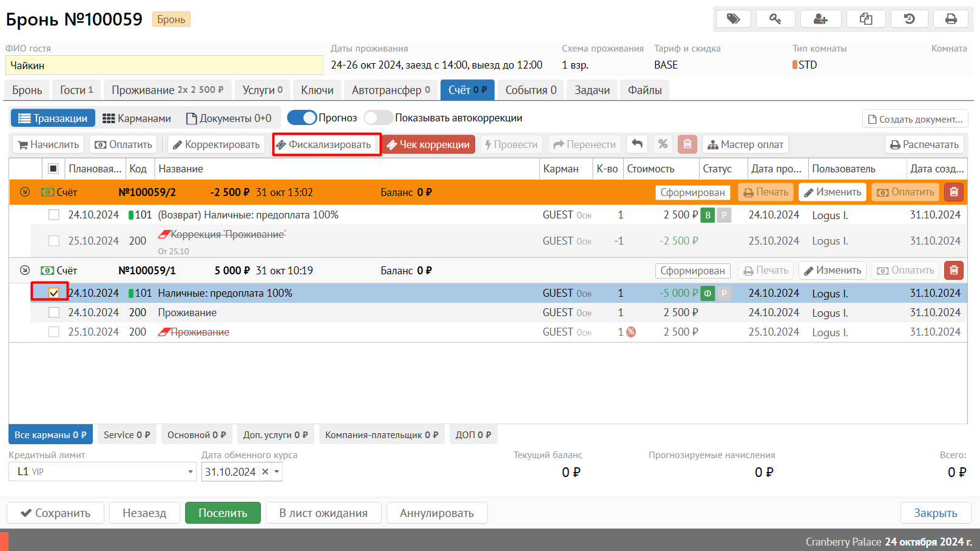Click the grey P badge in the selected row
The height and width of the screenshot is (551, 980).
[724, 293]
